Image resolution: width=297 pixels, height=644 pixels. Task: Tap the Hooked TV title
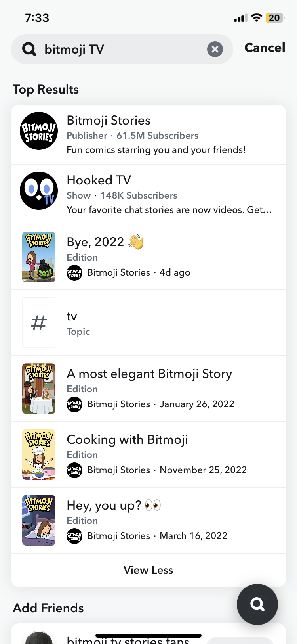tap(99, 180)
